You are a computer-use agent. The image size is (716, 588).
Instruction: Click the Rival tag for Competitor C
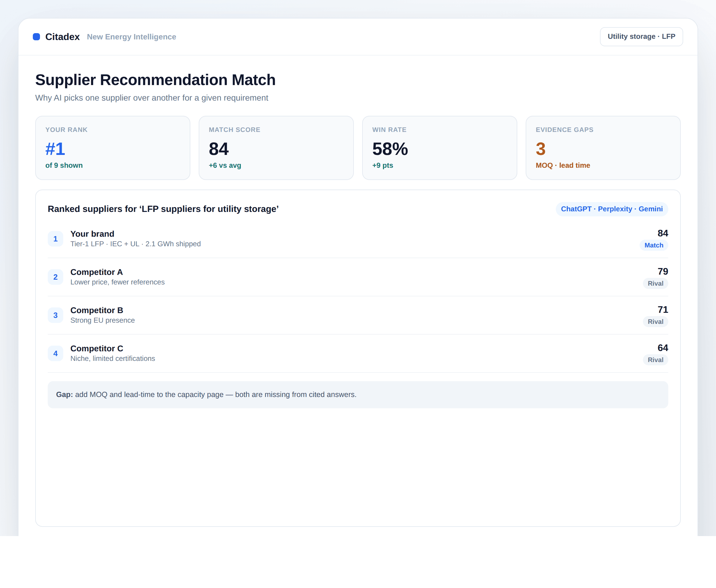pyautogui.click(x=655, y=360)
